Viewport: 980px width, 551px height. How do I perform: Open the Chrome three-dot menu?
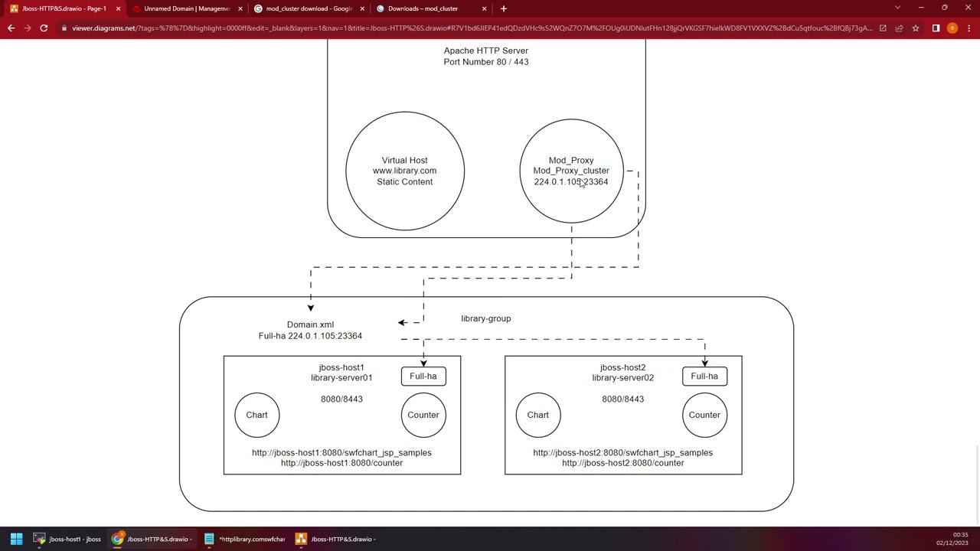[969, 28]
